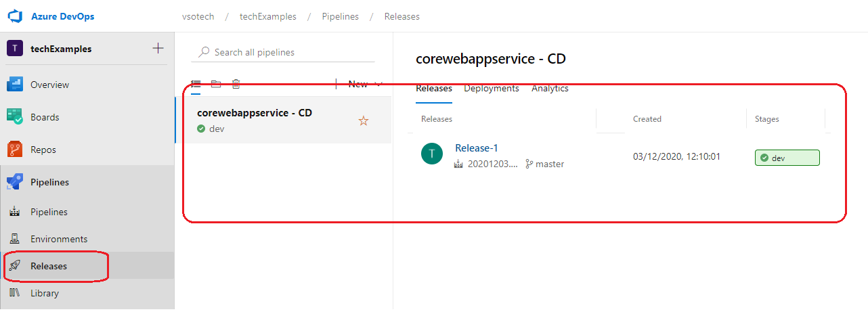Favorite corewebappservice - CD with the star
The image size is (868, 314).
[x=364, y=120]
